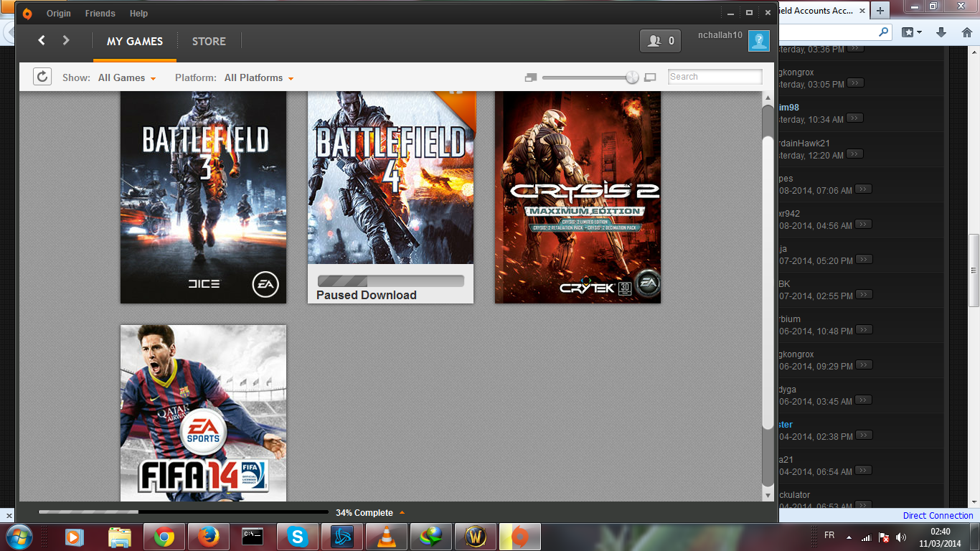980x551 pixels.
Task: Open Windows Explorer from the taskbar
Action: [120, 537]
